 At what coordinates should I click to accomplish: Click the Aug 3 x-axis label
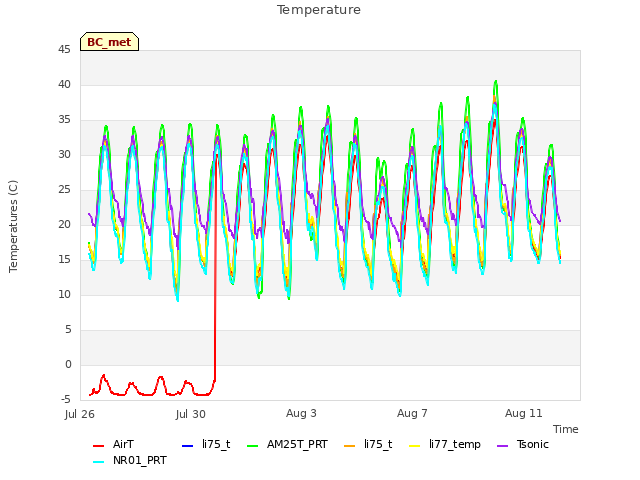[x=301, y=413]
